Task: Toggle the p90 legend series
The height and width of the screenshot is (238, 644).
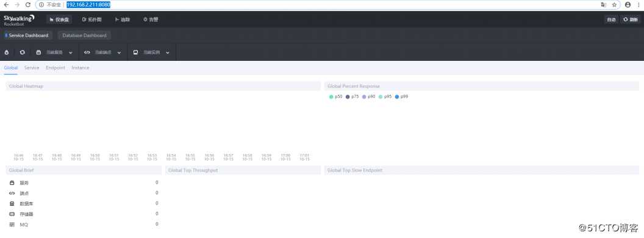Action: pos(368,97)
